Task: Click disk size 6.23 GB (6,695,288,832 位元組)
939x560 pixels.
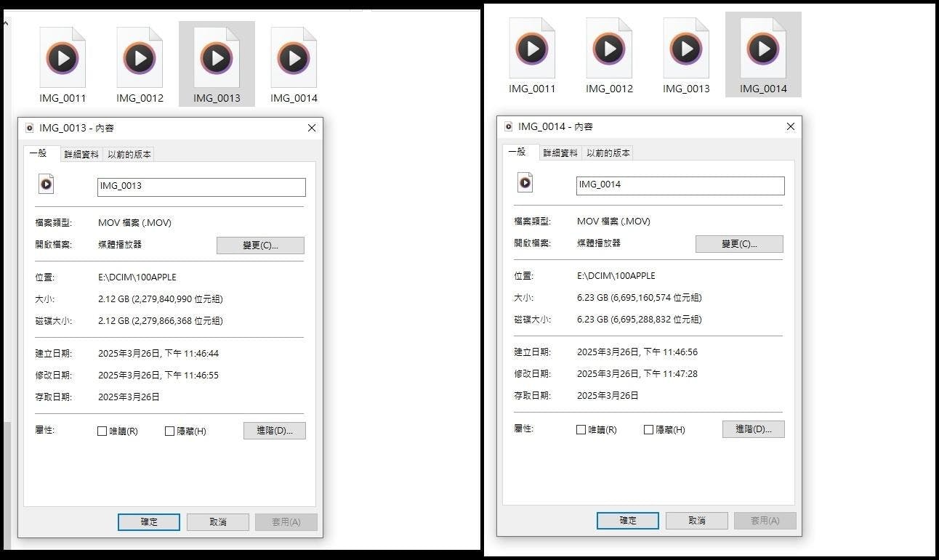Action: point(640,320)
